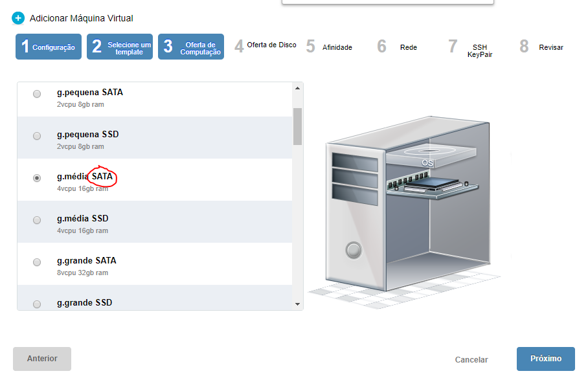
Task: Click the plus icon beside Adicionar Máquina Virtual
Action: point(17,18)
